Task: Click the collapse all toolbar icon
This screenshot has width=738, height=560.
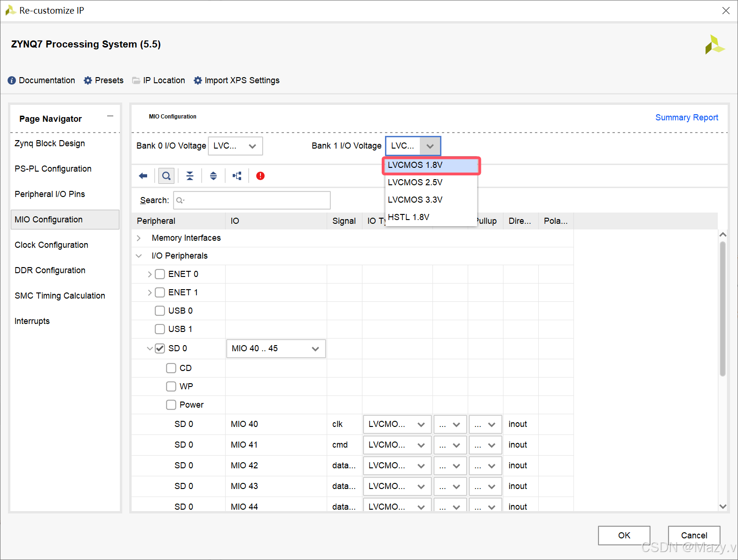Action: pyautogui.click(x=190, y=176)
